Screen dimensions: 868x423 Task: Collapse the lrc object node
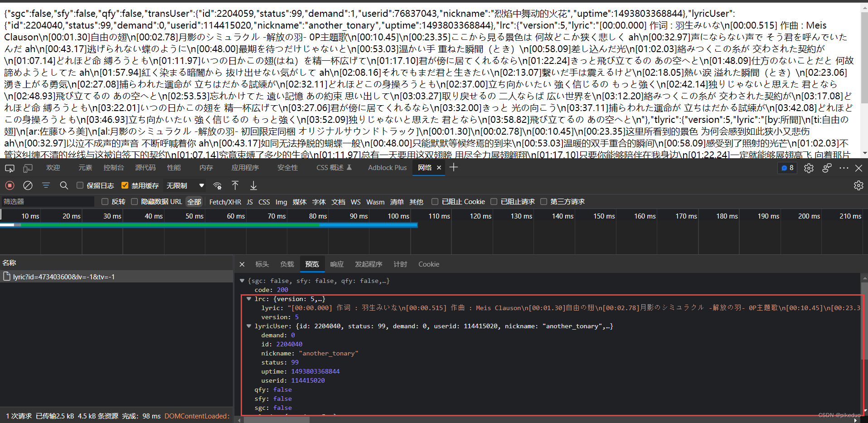[x=249, y=299]
